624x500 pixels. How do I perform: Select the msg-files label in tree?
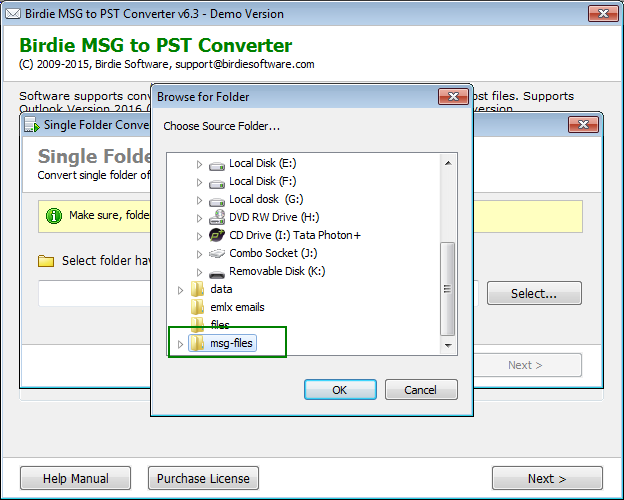tap(231, 343)
